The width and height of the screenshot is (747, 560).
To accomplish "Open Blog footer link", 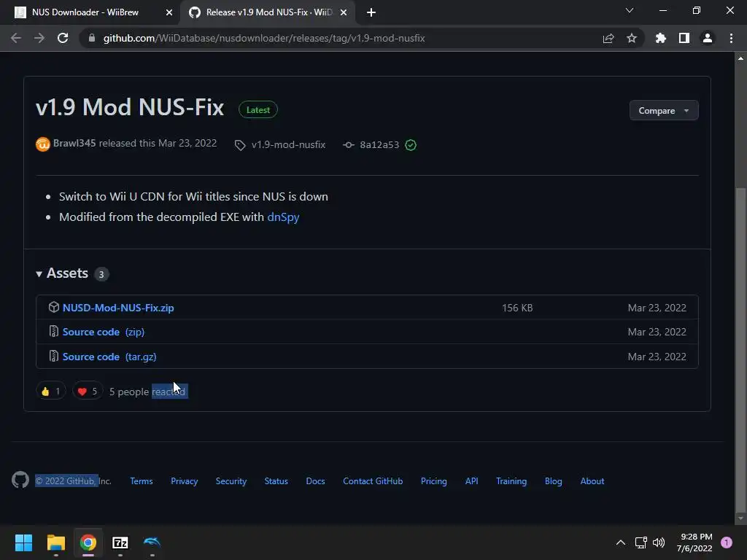I will click(554, 481).
